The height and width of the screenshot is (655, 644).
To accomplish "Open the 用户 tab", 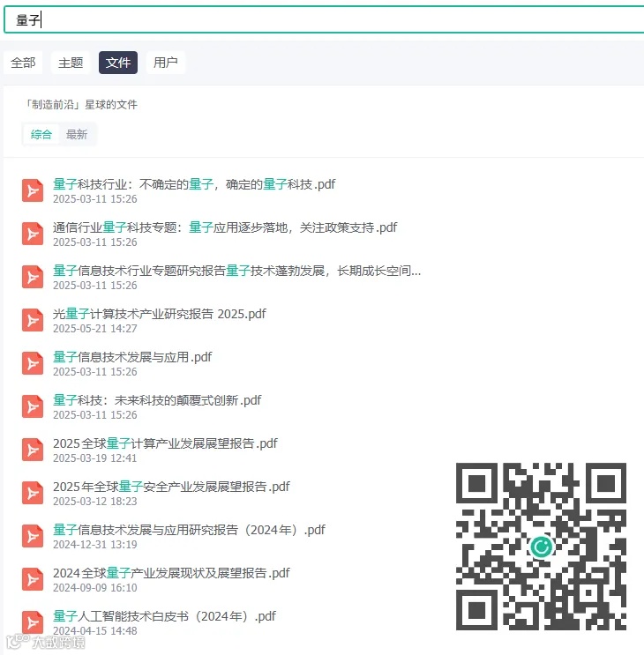I will pos(166,63).
